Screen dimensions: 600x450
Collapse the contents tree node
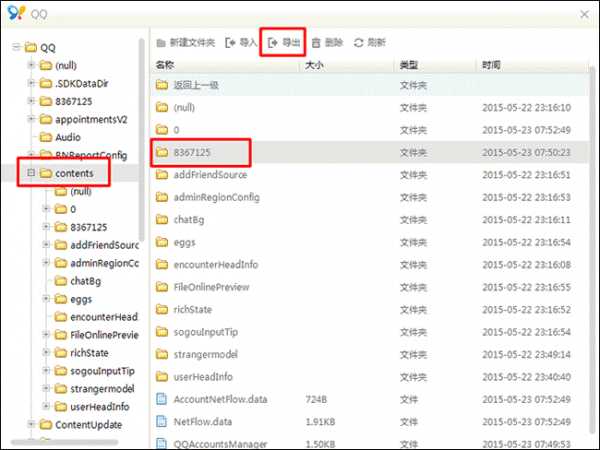(31, 173)
